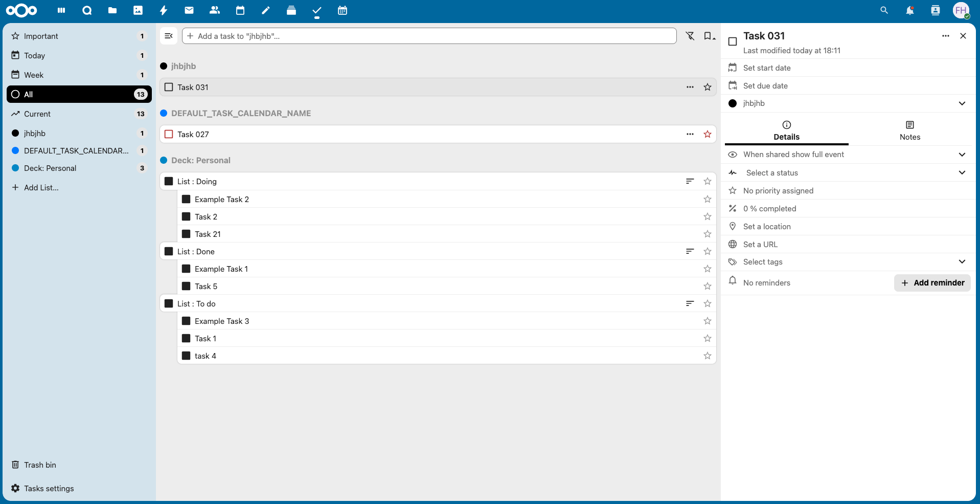Click the Add reminder button
980x504 pixels.
click(931, 282)
